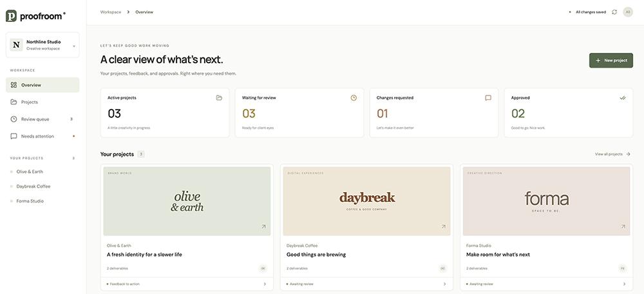Open the Northline Studio workspace switcher

click(x=43, y=45)
